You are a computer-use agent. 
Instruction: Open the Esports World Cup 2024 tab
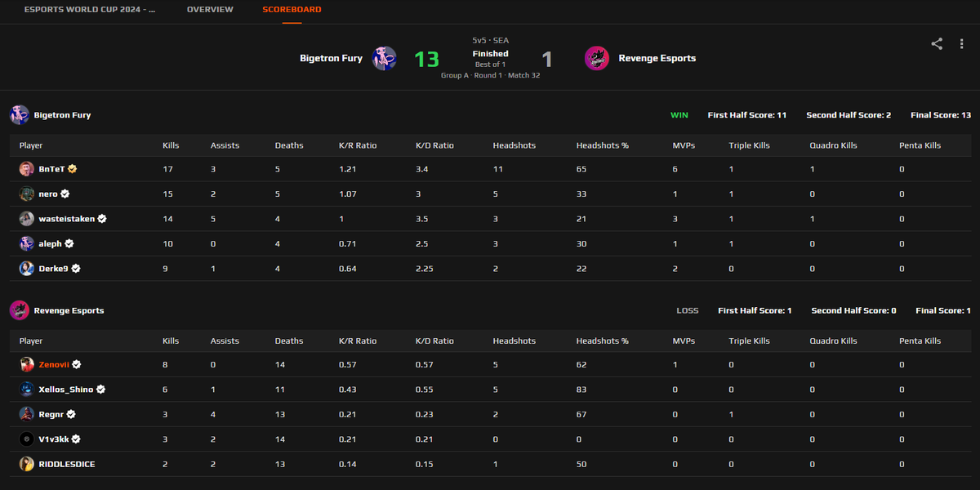[x=90, y=10]
